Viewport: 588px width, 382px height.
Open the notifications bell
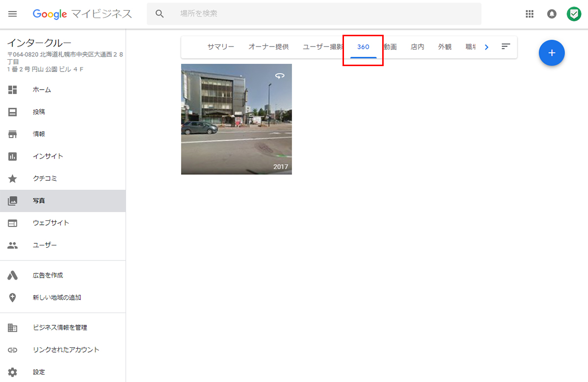click(552, 14)
